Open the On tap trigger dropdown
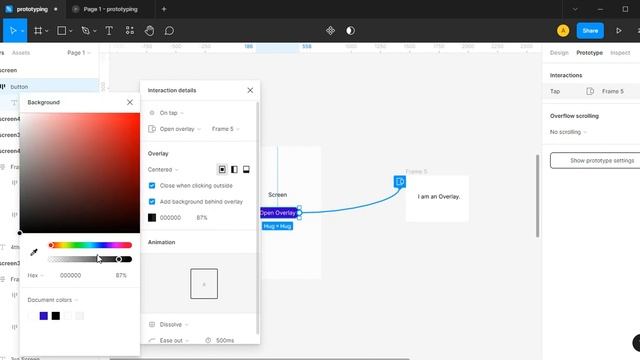 pos(171,113)
